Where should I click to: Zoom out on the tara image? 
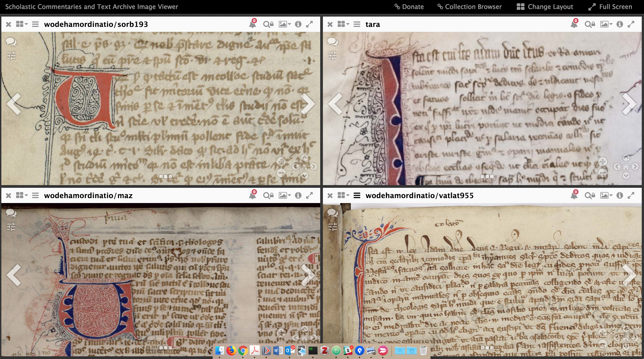[x=603, y=172]
